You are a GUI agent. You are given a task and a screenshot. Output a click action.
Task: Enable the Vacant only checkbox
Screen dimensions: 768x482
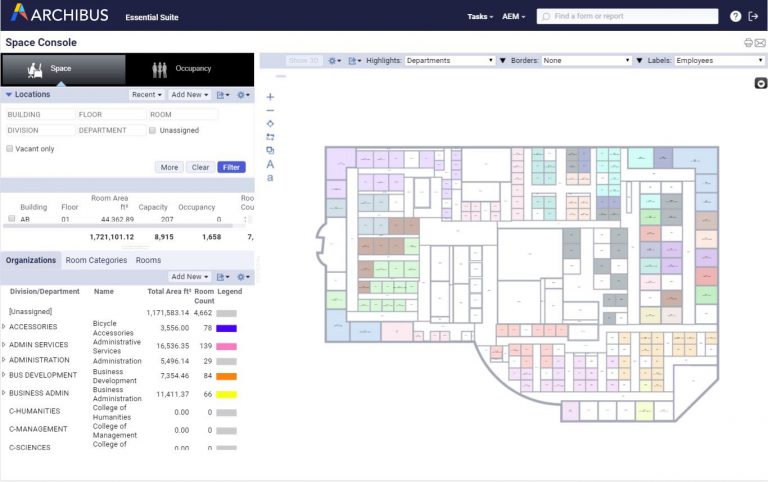[10, 148]
